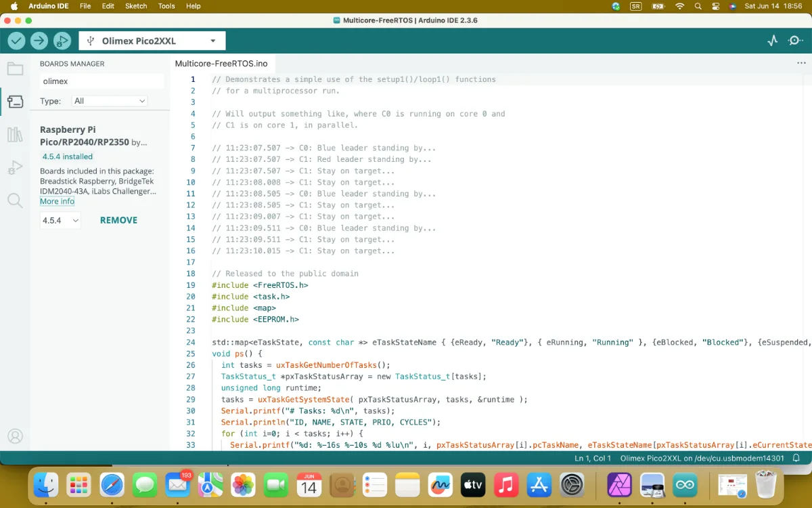Click the board and port status bar entry

click(702, 459)
